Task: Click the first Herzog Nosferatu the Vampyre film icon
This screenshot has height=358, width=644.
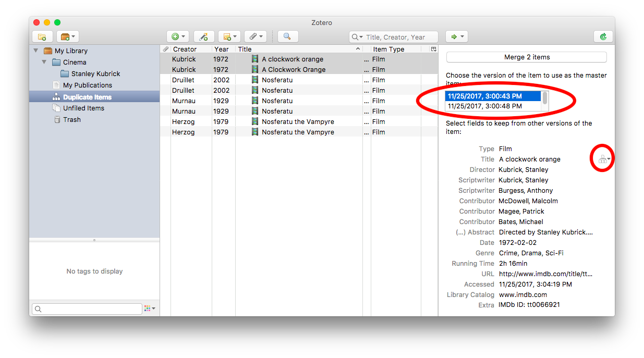Action: pos(255,121)
